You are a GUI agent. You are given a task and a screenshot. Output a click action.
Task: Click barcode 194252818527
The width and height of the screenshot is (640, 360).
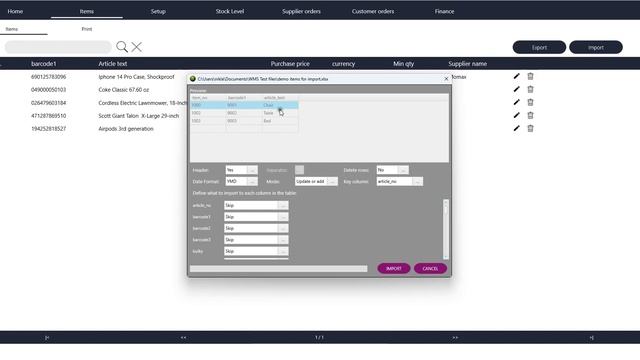click(x=49, y=129)
